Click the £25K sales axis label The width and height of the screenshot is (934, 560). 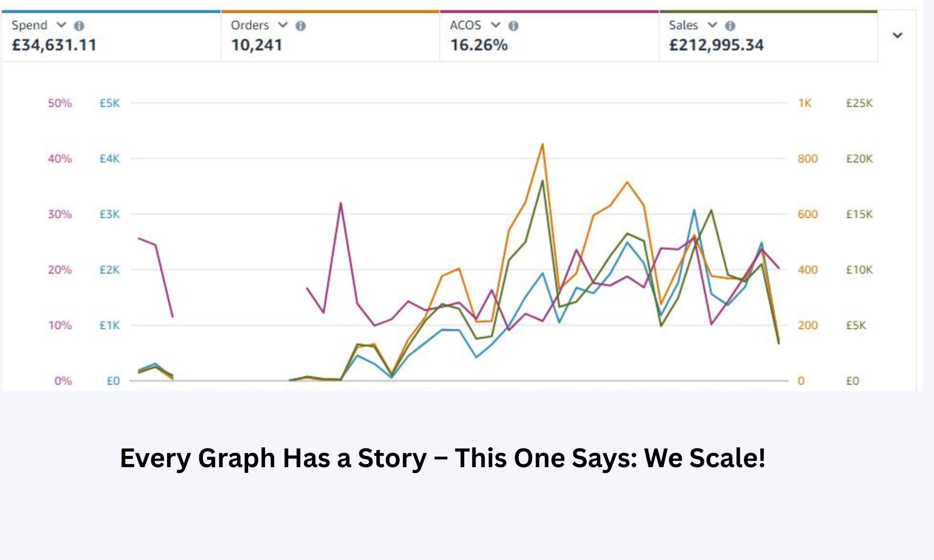tap(859, 103)
